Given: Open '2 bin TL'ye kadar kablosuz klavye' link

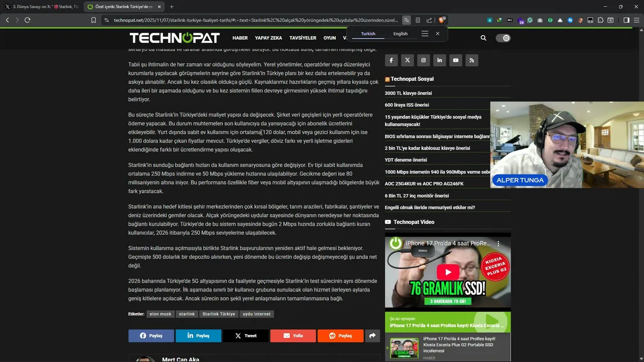Looking at the screenshot, I should [427, 148].
